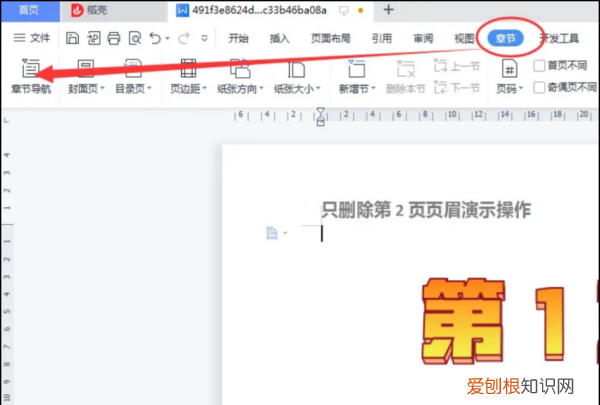Open the 审阅 ribbon tab

coord(423,38)
